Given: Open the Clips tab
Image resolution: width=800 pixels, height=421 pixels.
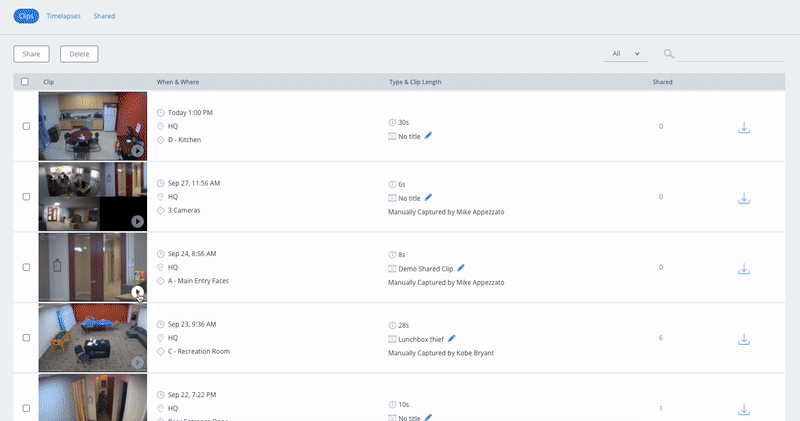Looking at the screenshot, I should pyautogui.click(x=26, y=16).
